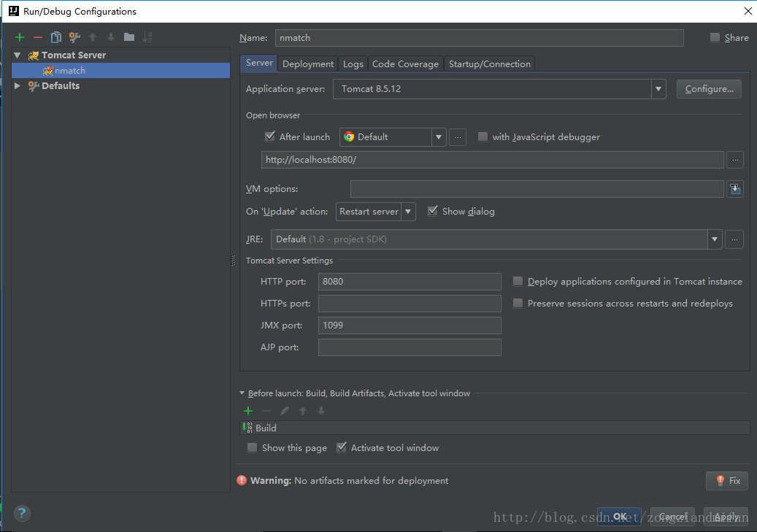Image resolution: width=757 pixels, height=532 pixels.
Task: Uncheck the Activate tool window checkbox
Action: coord(342,447)
